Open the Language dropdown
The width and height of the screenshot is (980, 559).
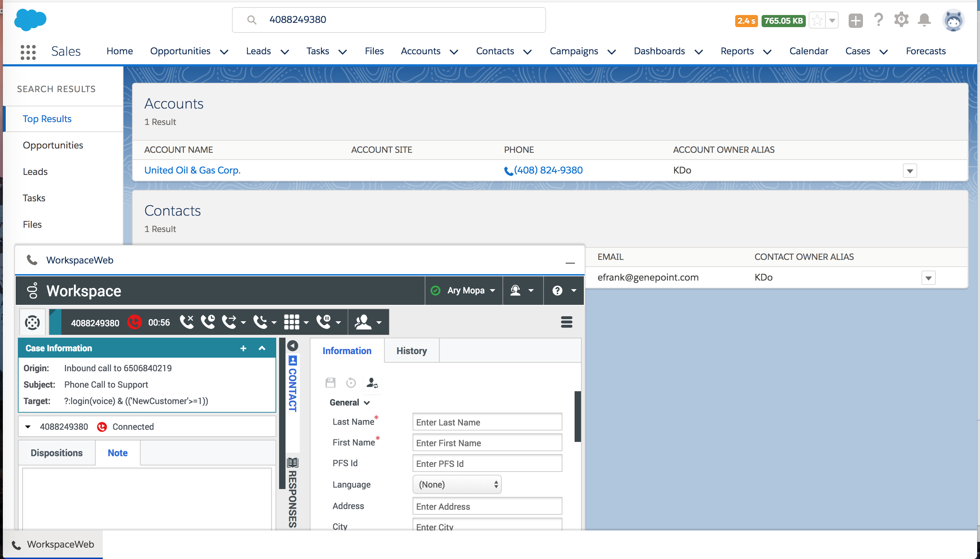pyautogui.click(x=457, y=484)
